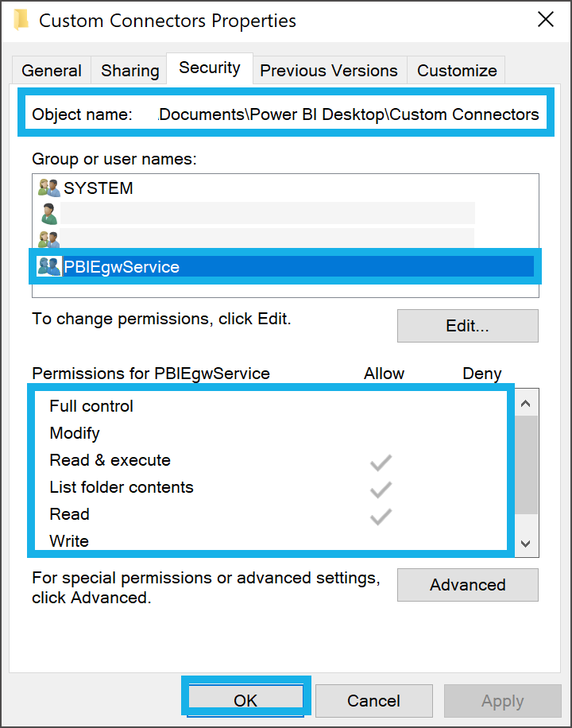Click the Cancel button

click(x=373, y=701)
